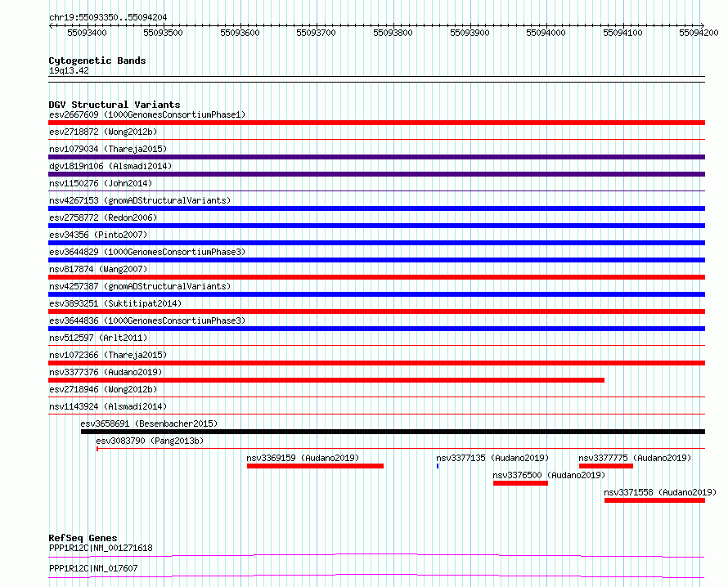Screen dimensions: 728x587
Task: Click the red nsv3369159 variant bar
Action: [x=315, y=466]
